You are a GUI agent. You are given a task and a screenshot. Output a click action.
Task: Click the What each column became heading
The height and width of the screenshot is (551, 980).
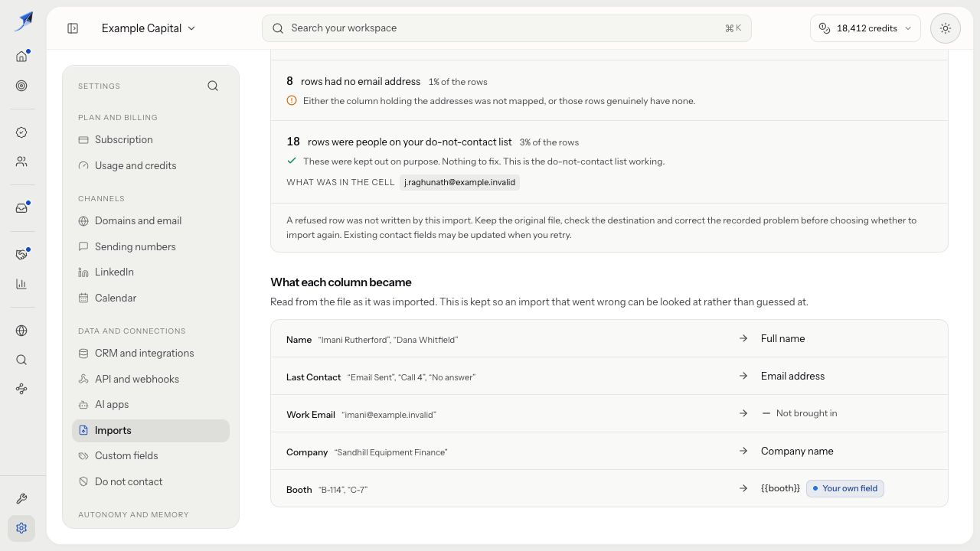(341, 282)
